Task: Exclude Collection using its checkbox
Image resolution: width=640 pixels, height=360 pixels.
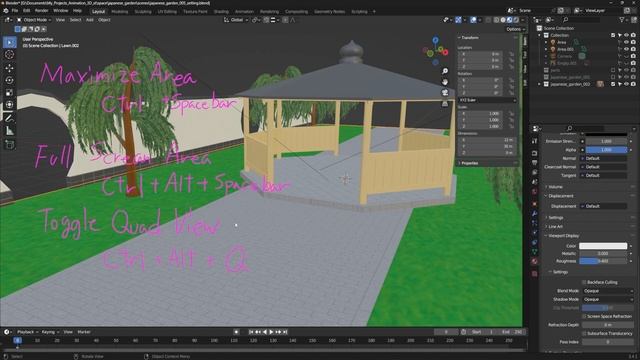Action: tap(613, 35)
